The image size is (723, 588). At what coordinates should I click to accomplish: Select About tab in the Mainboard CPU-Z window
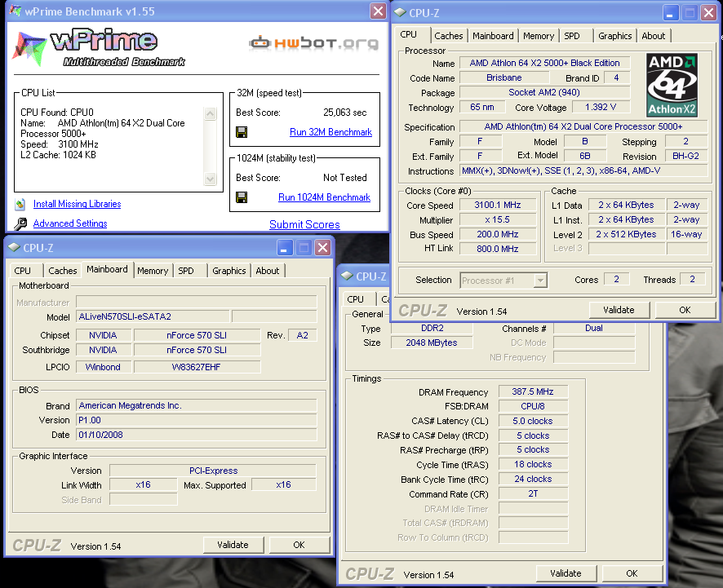pos(268,271)
